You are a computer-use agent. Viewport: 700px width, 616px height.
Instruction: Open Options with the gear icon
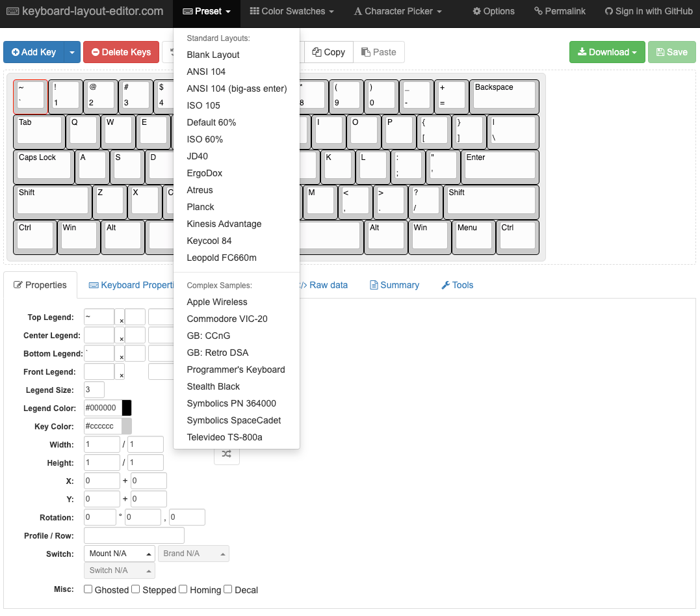(x=493, y=11)
